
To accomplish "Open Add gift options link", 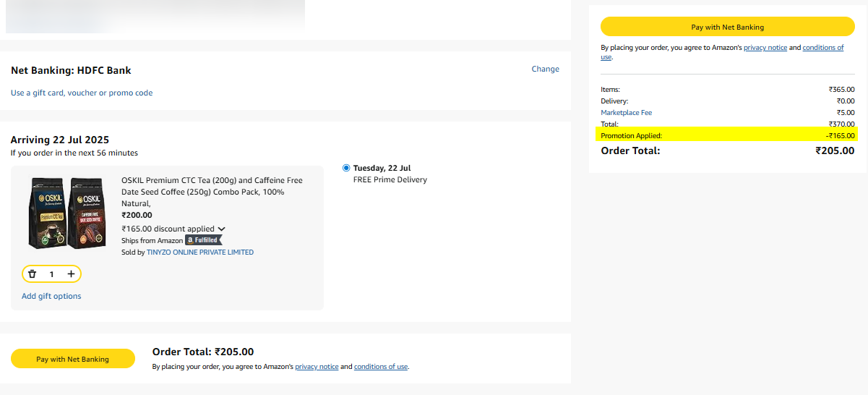I will coord(51,296).
